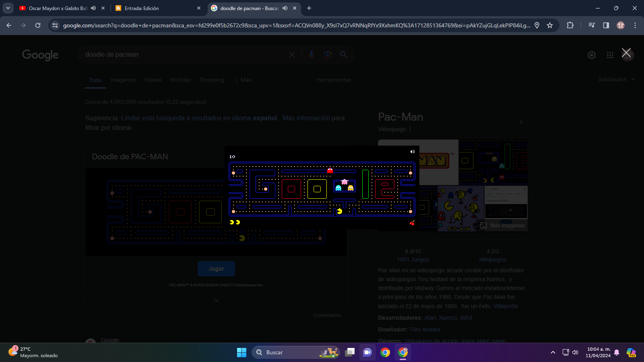The width and height of the screenshot is (644, 362).
Task: Open the tab search dropdown
Action: (8, 8)
